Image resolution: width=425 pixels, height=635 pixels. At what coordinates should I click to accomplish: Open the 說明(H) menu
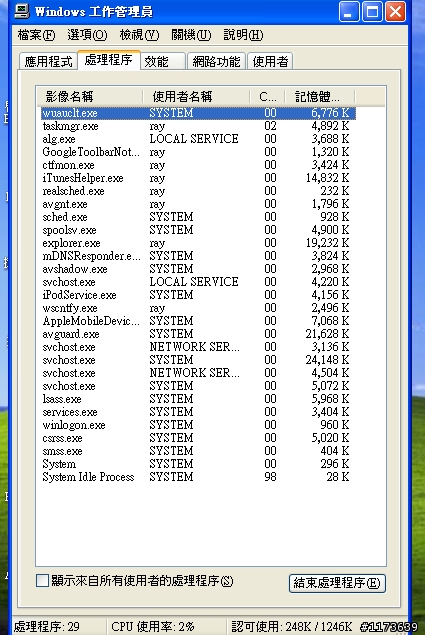click(x=243, y=35)
